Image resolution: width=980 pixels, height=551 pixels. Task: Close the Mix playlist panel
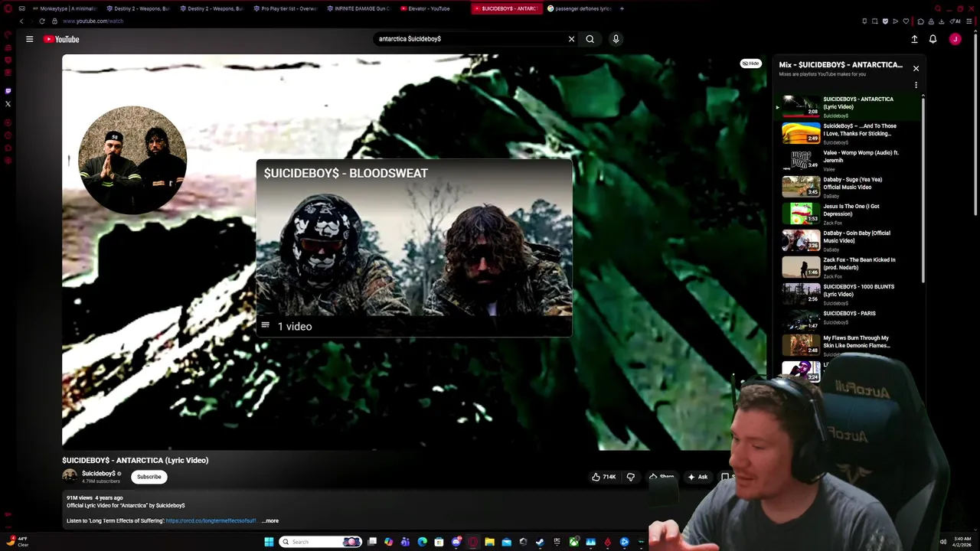tap(916, 69)
